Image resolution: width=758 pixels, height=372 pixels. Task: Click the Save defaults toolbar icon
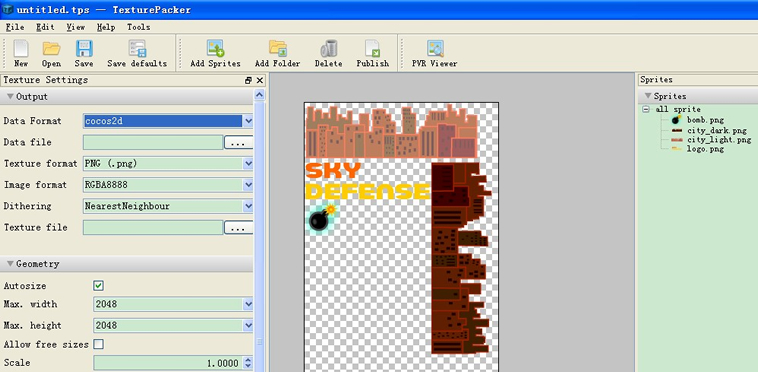pos(137,48)
